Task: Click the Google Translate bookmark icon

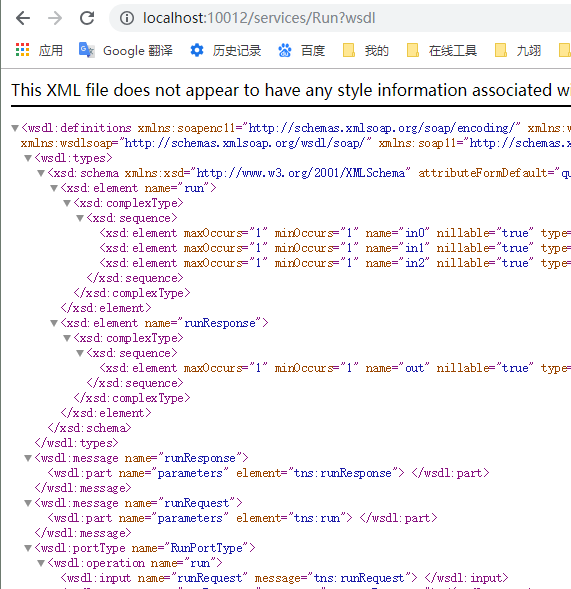Action: pyautogui.click(x=86, y=50)
